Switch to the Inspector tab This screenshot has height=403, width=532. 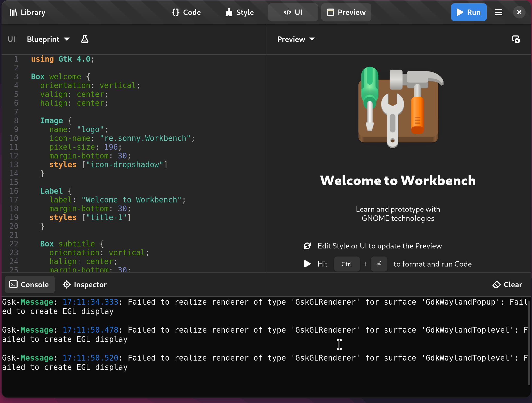point(85,284)
